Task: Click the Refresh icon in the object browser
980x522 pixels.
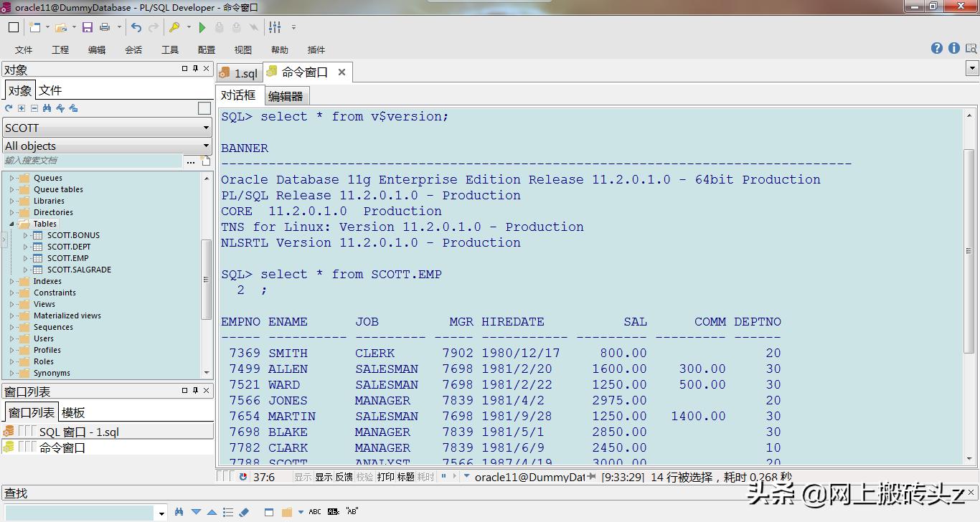Action: 9,108
